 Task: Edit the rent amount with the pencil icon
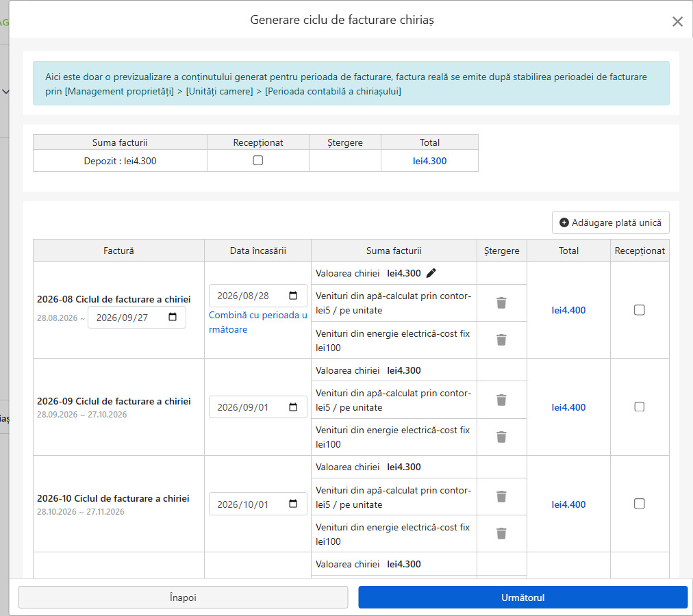(x=431, y=273)
